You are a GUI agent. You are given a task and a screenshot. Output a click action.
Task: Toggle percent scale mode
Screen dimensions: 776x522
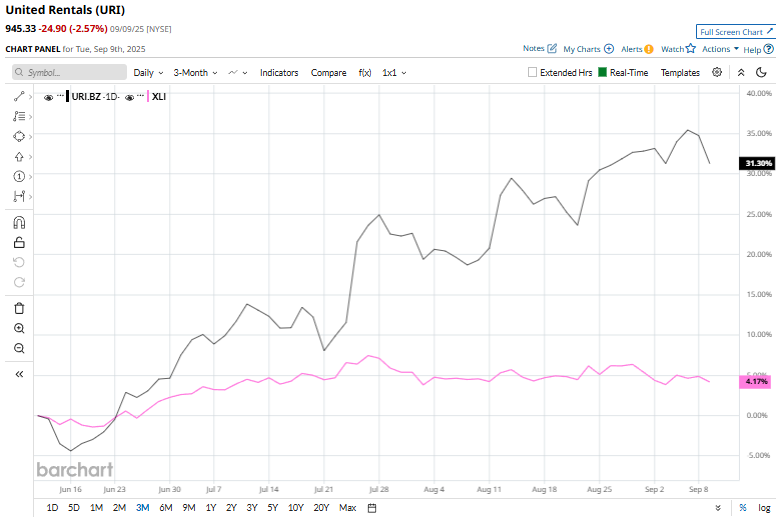(743, 508)
